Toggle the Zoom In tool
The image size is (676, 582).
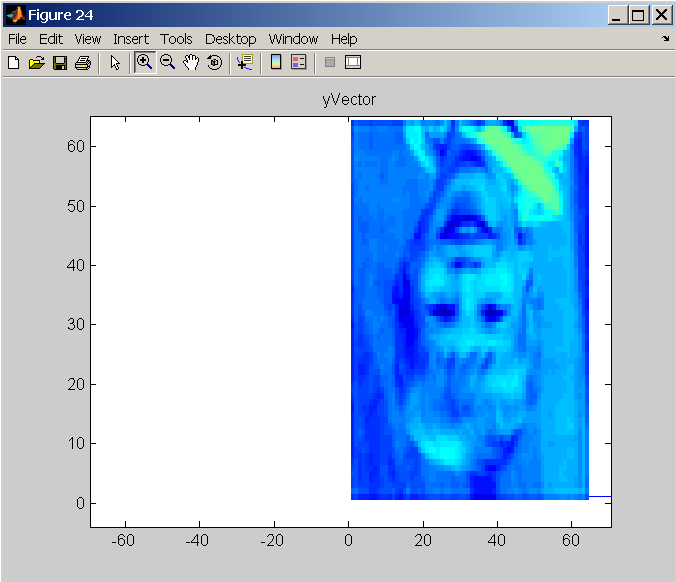[x=144, y=63]
